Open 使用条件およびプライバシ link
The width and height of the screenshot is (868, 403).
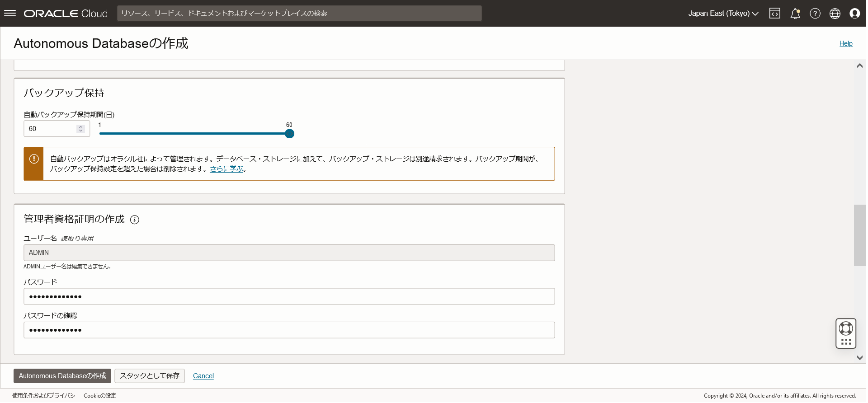point(44,396)
